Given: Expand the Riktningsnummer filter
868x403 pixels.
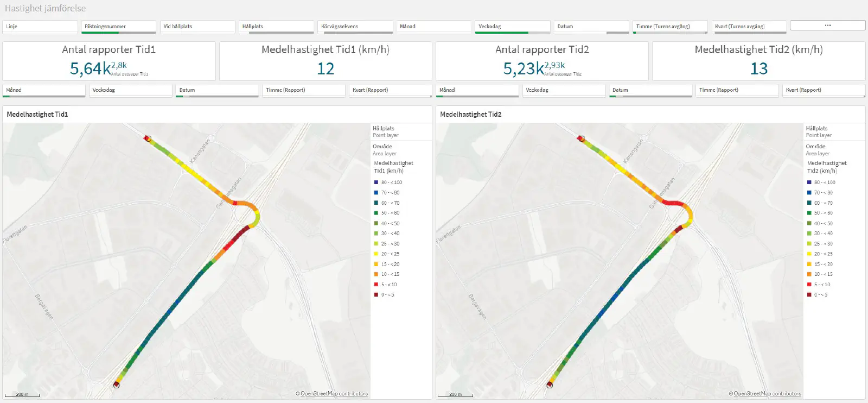Looking at the screenshot, I should (119, 27).
